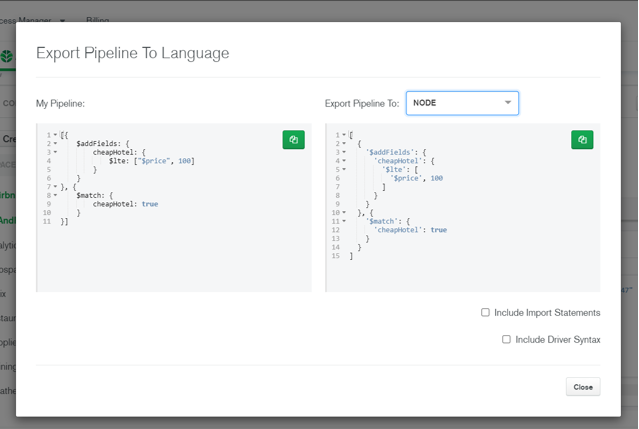
Task: Collapse cheapHotel fold arrow on line 3 of My Pipeline
Action: click(55, 152)
